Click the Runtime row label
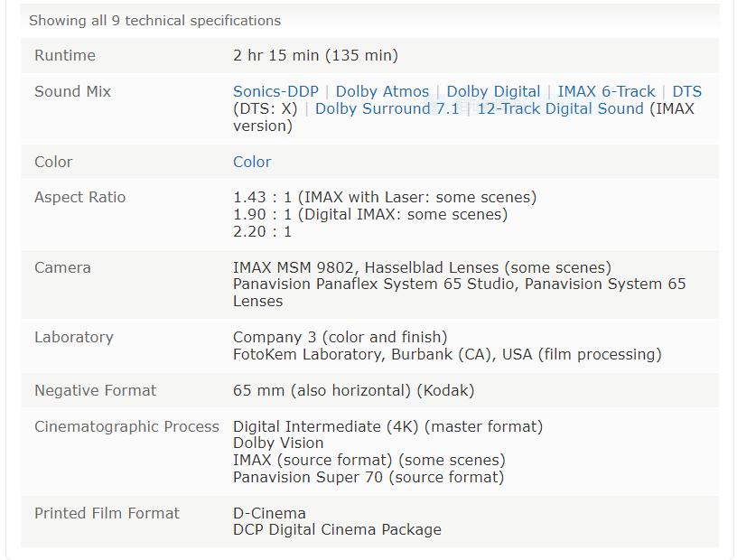The height and width of the screenshot is (560, 737). tap(65, 55)
